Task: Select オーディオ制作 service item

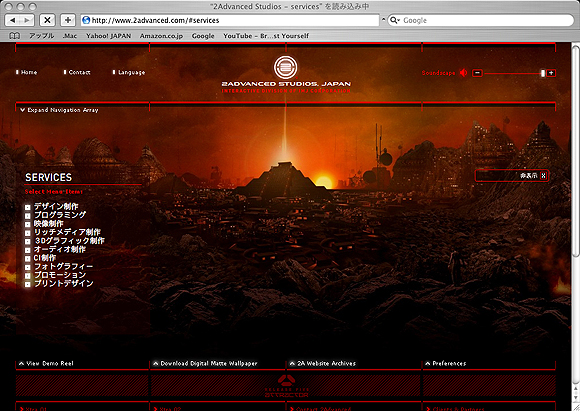Action: 55,249
